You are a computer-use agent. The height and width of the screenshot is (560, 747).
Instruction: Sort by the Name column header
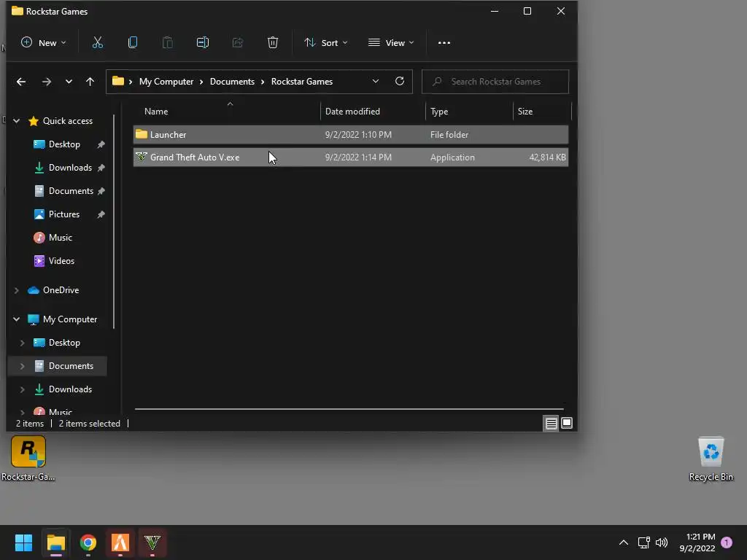tap(227, 112)
